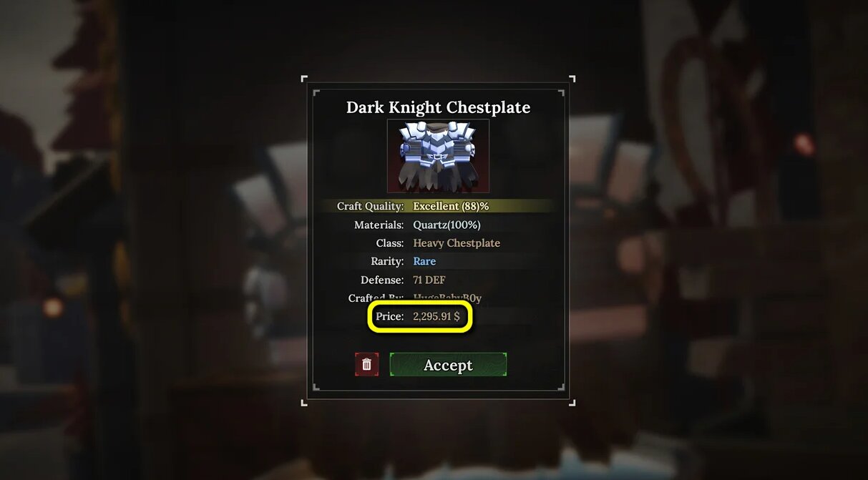Click the blue Rare rarity value
The height and width of the screenshot is (480, 868).
424,262
